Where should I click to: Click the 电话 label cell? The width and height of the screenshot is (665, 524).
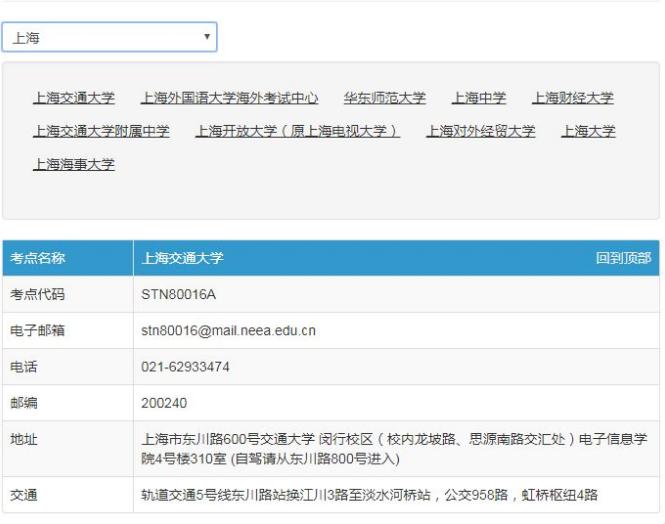68,367
